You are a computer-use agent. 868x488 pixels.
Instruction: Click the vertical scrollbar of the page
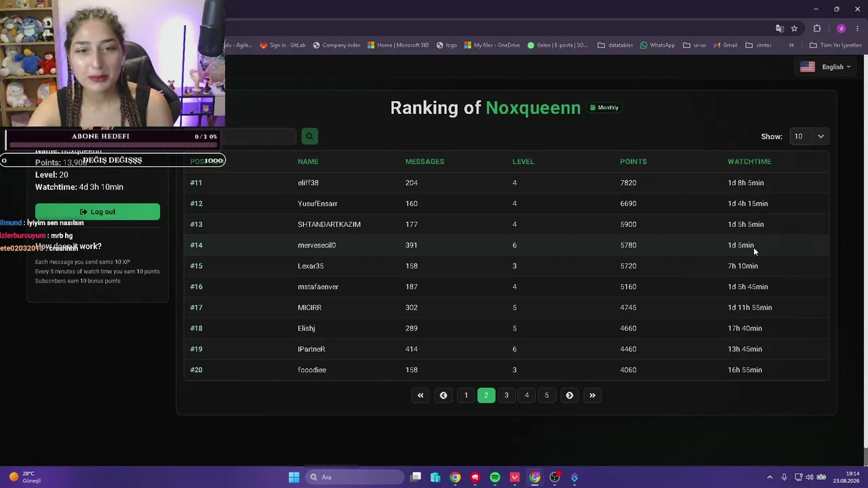coord(865,251)
